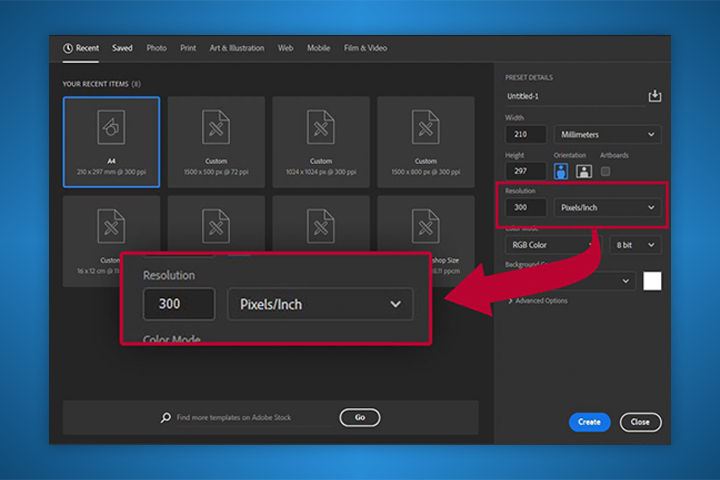The width and height of the screenshot is (720, 480).
Task: Select the Art & Illustration tab
Action: (x=237, y=48)
